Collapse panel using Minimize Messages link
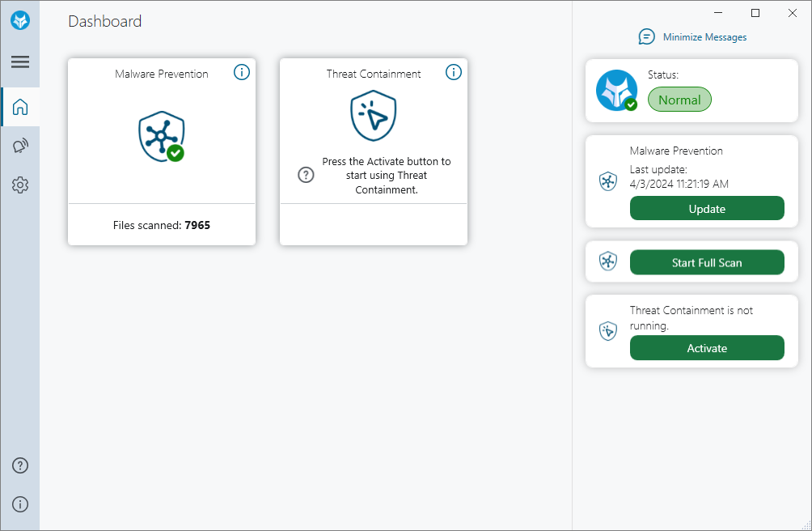The image size is (812, 531). pyautogui.click(x=704, y=37)
